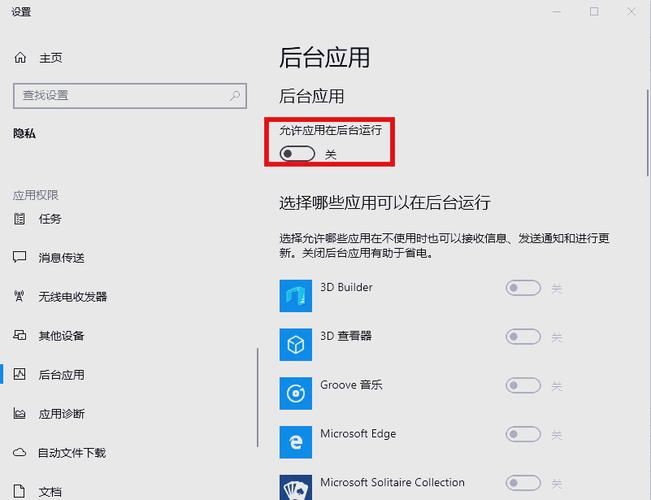Toggle background switch for Microsoft Edge
This screenshot has height=500, width=651.
(523, 434)
